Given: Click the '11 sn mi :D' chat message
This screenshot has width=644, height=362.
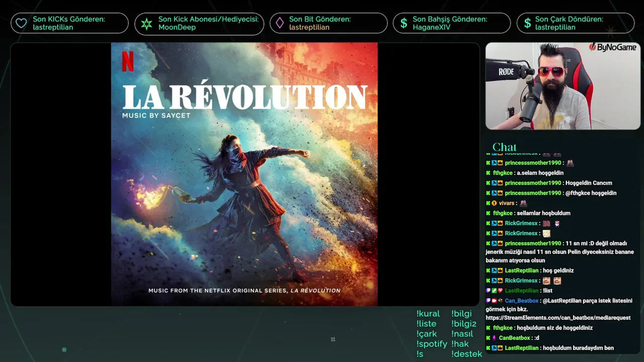Looking at the screenshot, I should [559, 252].
